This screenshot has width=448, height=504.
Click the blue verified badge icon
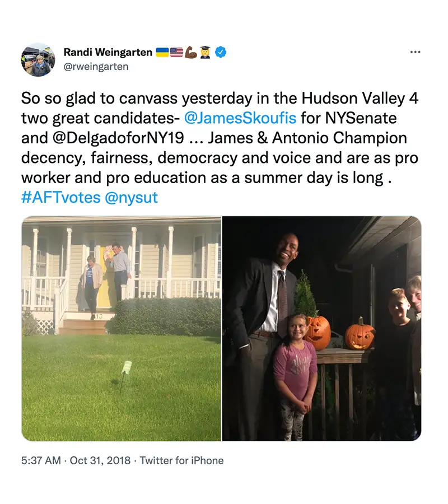point(221,52)
